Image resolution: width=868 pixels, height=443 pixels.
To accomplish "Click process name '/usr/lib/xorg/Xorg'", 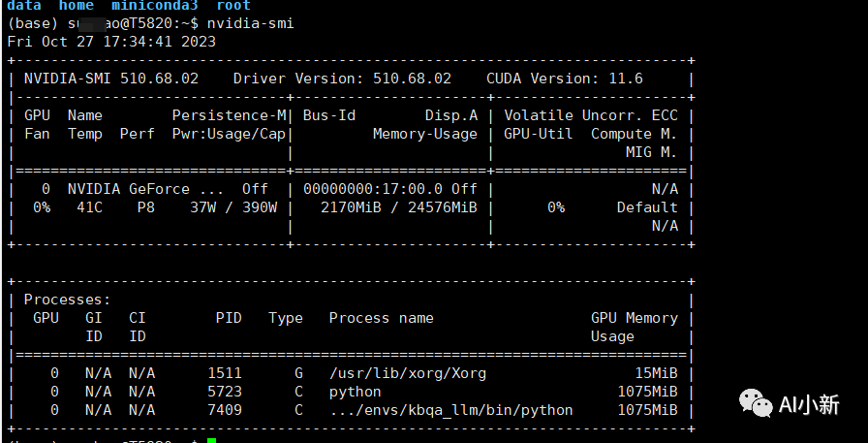I will [x=408, y=373].
